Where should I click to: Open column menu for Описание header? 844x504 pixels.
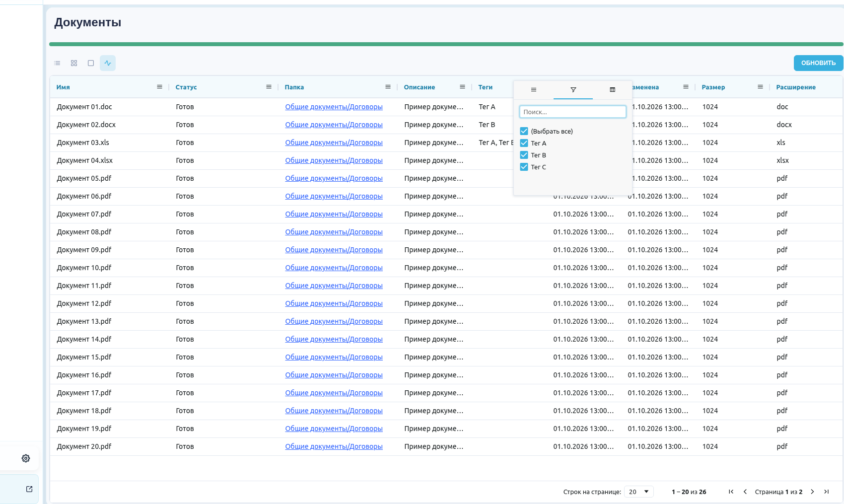[x=462, y=87]
